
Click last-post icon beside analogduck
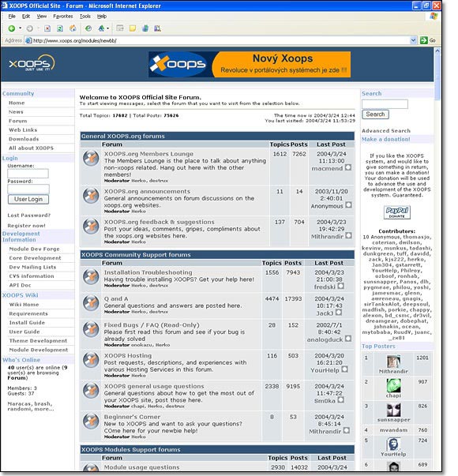tap(348, 339)
